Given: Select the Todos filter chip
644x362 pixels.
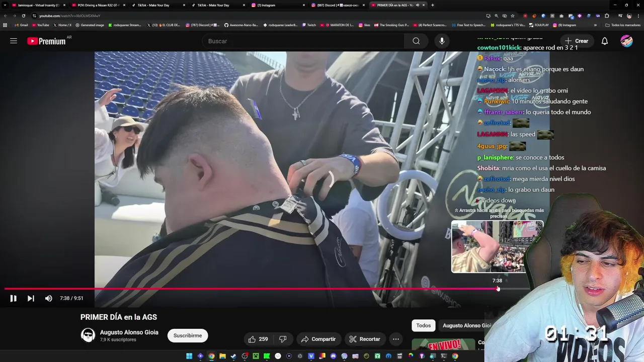Looking at the screenshot, I should 424,325.
